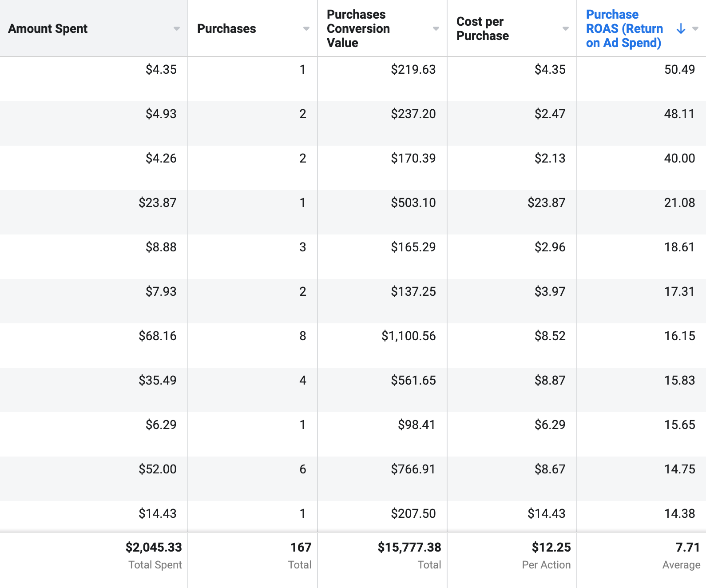The image size is (706, 588).
Task: Sort by Purchases column header
Action: (226, 29)
